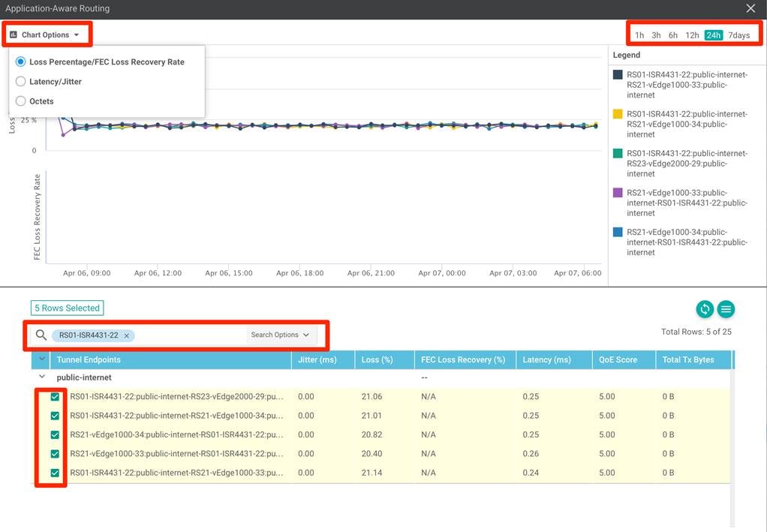Image resolution: width=767 pixels, height=532 pixels.
Task: Select the 1h time range
Action: (639, 35)
